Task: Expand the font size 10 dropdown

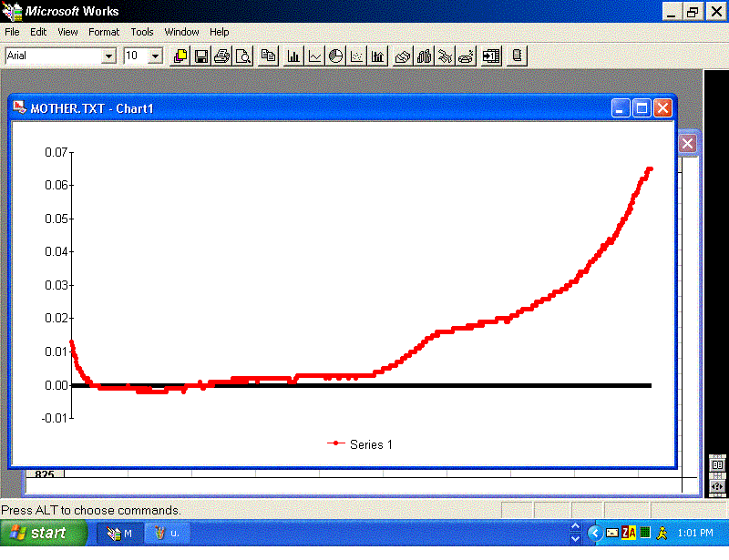Action: click(x=155, y=56)
